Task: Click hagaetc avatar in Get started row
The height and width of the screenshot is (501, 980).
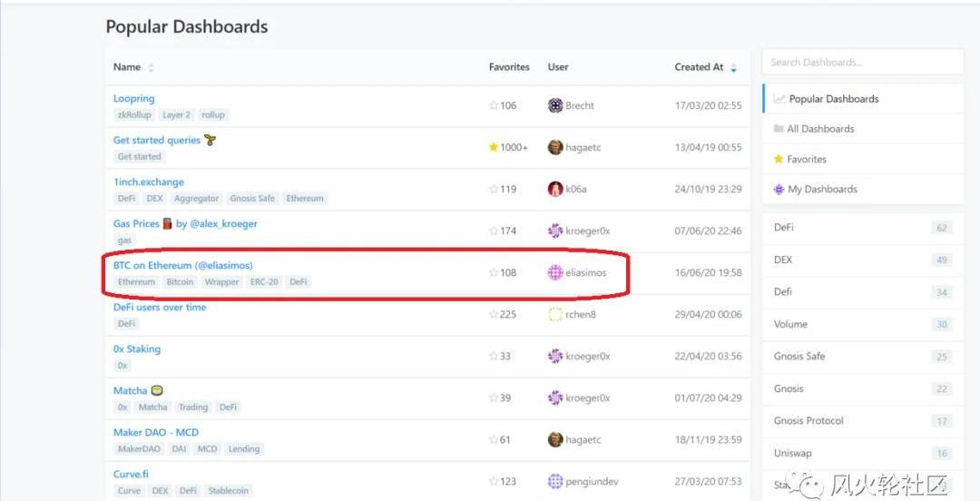Action: click(x=555, y=147)
